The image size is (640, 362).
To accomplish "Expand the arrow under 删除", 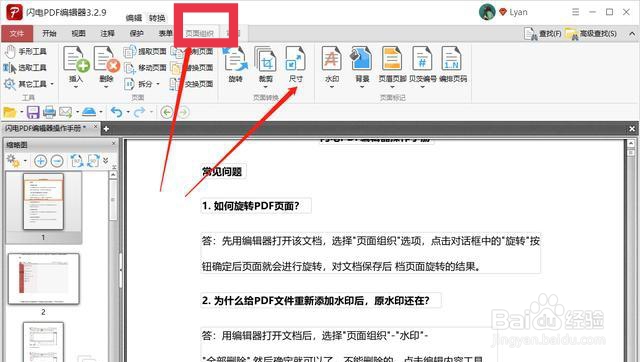I will (x=106, y=87).
